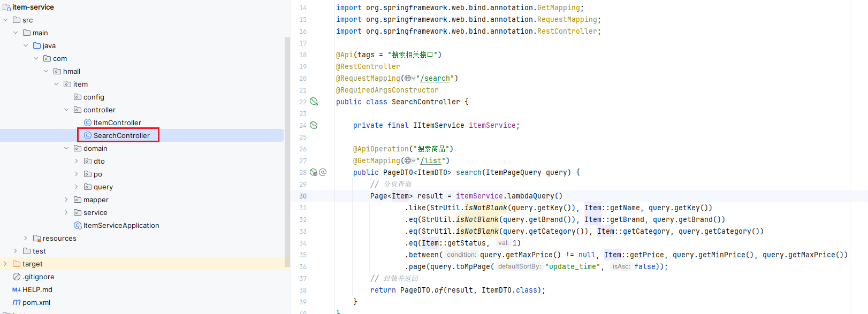Collapse the domain package
The image size is (868, 314).
66,148
